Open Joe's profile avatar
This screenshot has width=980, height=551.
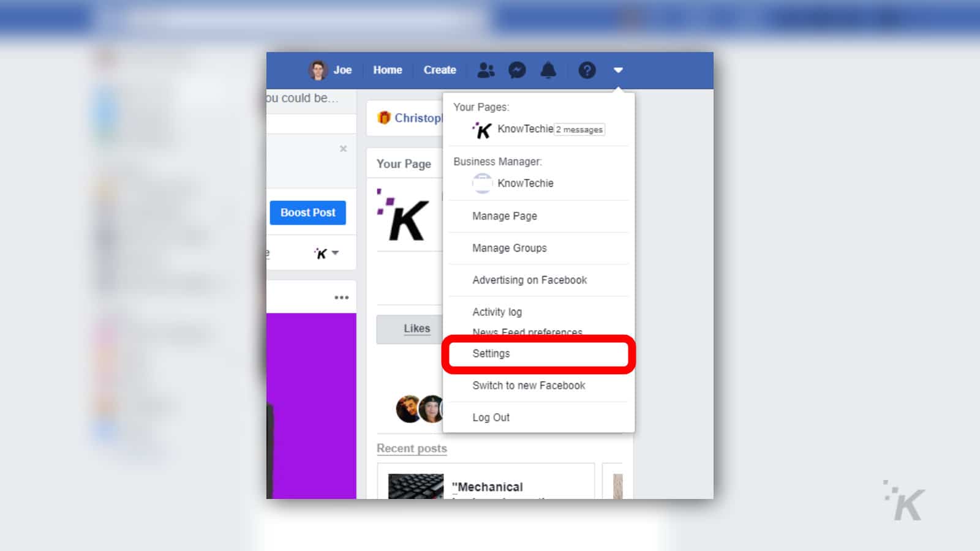[317, 70]
